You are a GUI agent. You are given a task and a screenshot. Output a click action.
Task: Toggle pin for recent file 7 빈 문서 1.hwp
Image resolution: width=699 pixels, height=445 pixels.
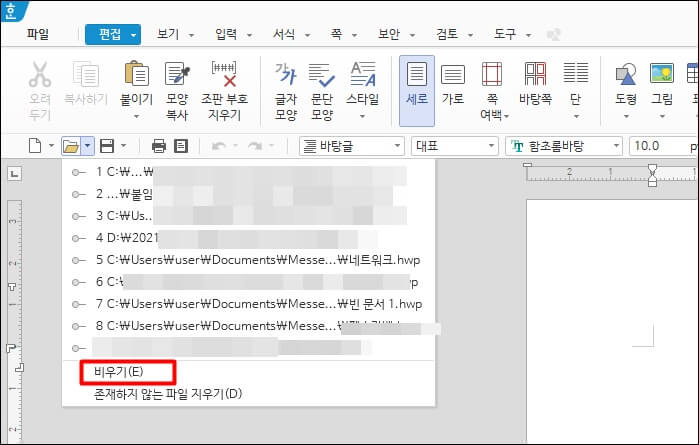79,304
